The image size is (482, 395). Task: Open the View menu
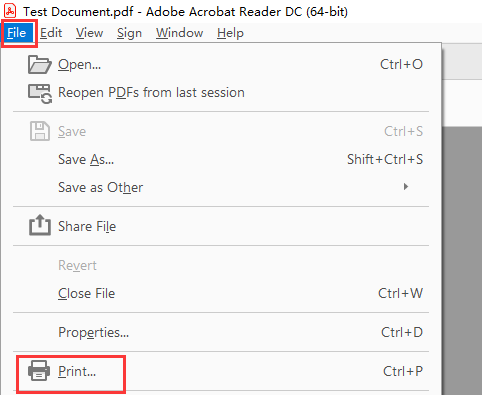click(89, 33)
